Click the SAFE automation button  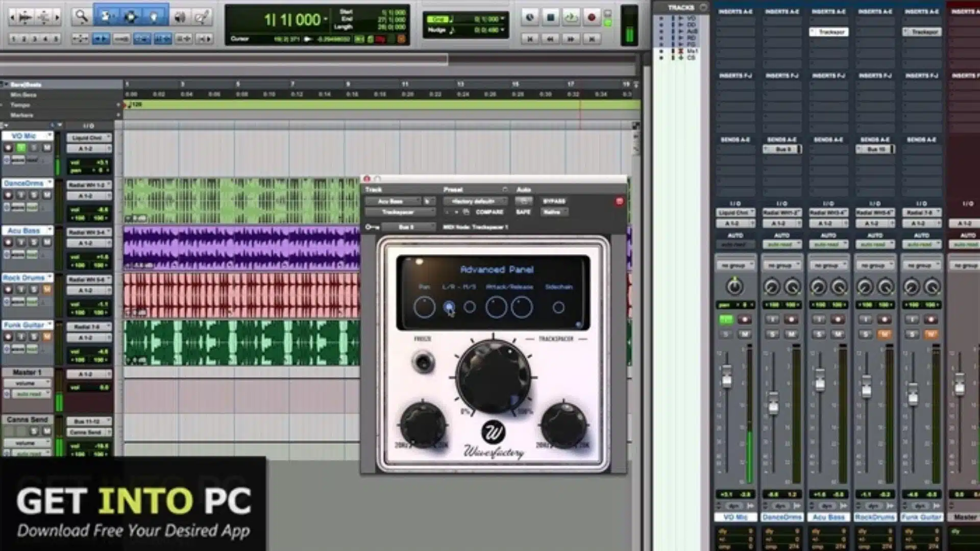click(523, 212)
